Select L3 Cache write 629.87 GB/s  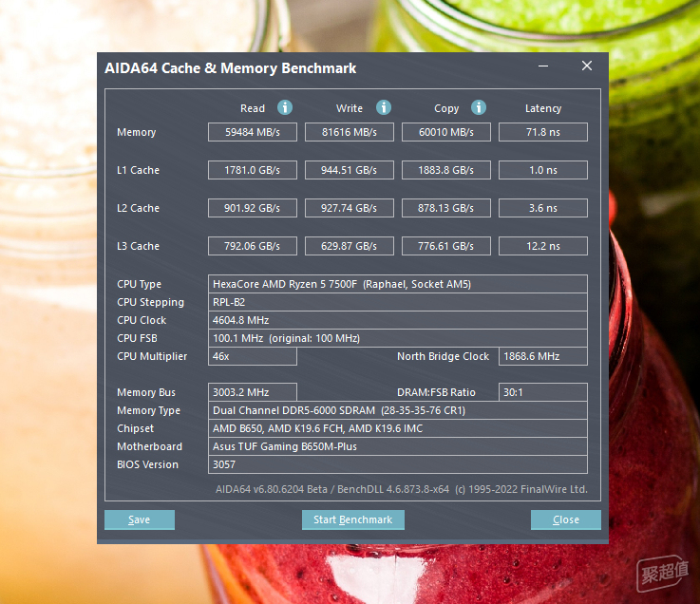(x=350, y=246)
